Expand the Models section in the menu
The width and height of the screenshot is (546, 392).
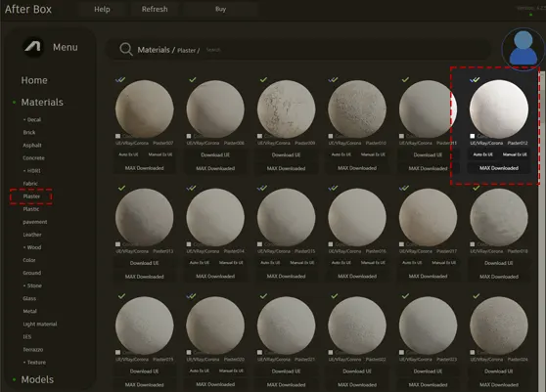pyautogui.click(x=37, y=379)
